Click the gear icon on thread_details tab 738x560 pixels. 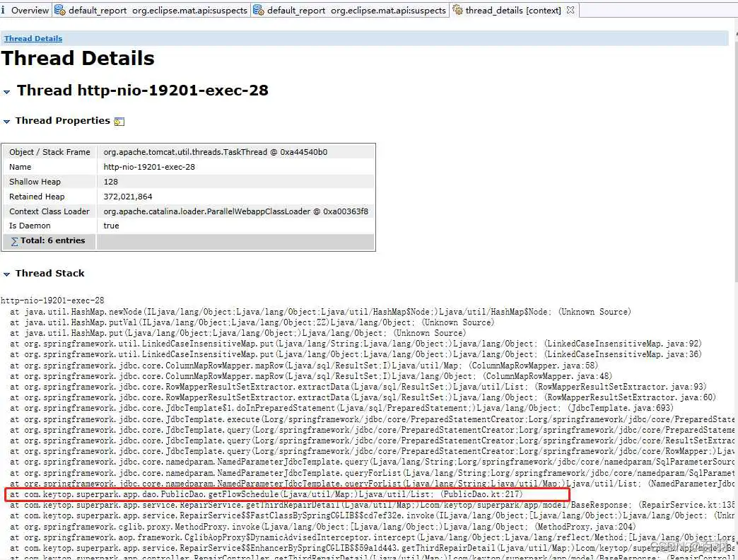pos(457,11)
